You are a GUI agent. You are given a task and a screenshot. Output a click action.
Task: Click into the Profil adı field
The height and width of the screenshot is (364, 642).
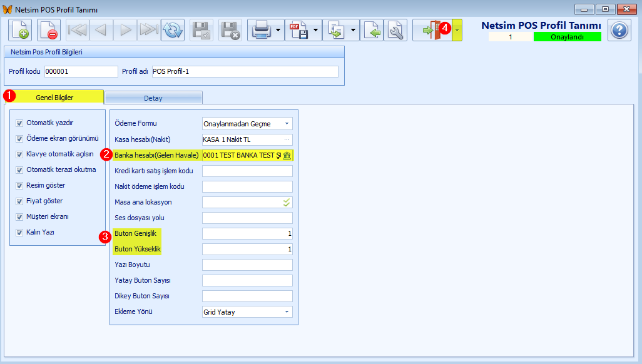click(x=244, y=71)
